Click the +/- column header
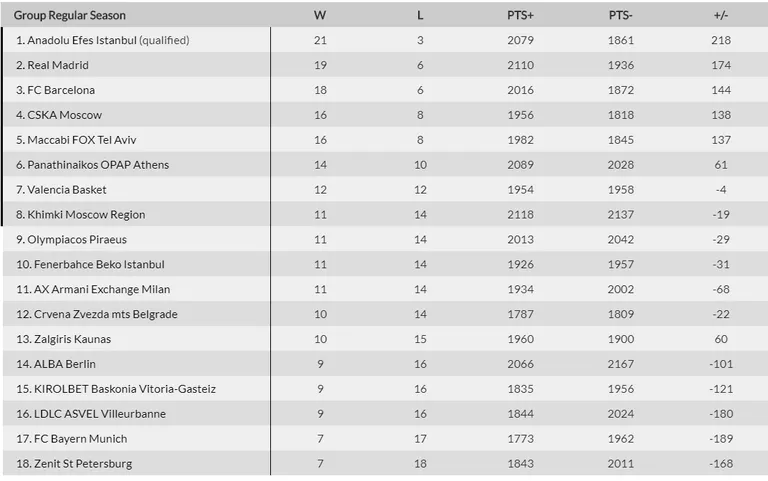Viewport: 768px width, 481px height. [721, 15]
